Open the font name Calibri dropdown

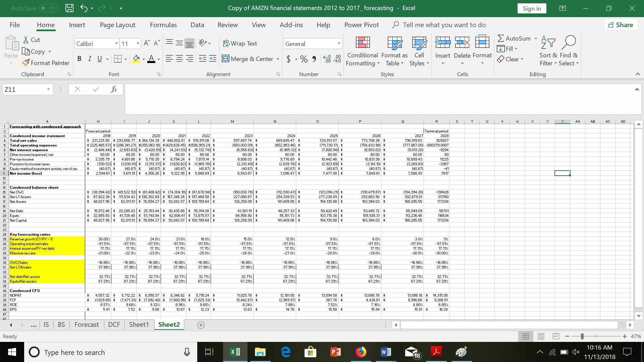coord(116,44)
